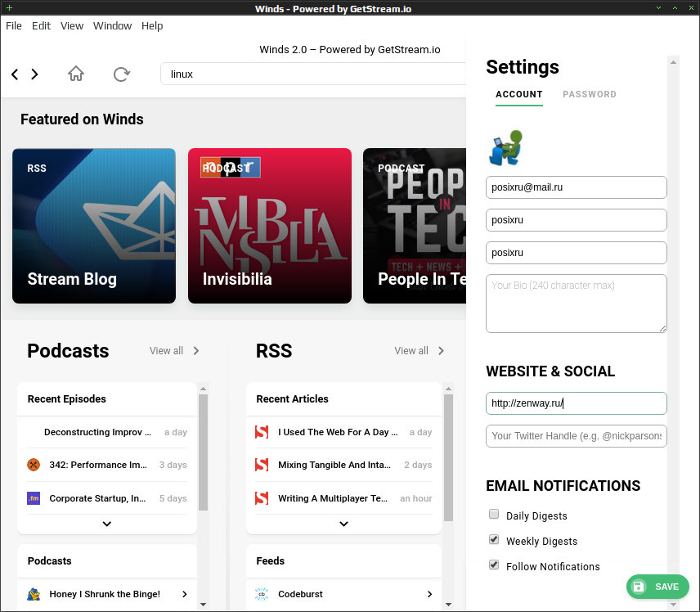Click View all next to Podcasts
700x612 pixels.
[x=174, y=351]
